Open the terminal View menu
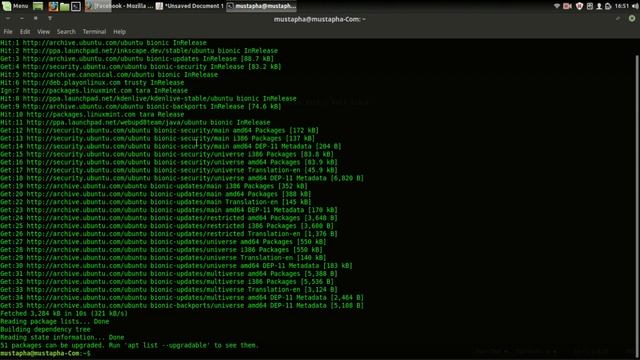Screen dimensions: 640x360 click(x=43, y=31)
